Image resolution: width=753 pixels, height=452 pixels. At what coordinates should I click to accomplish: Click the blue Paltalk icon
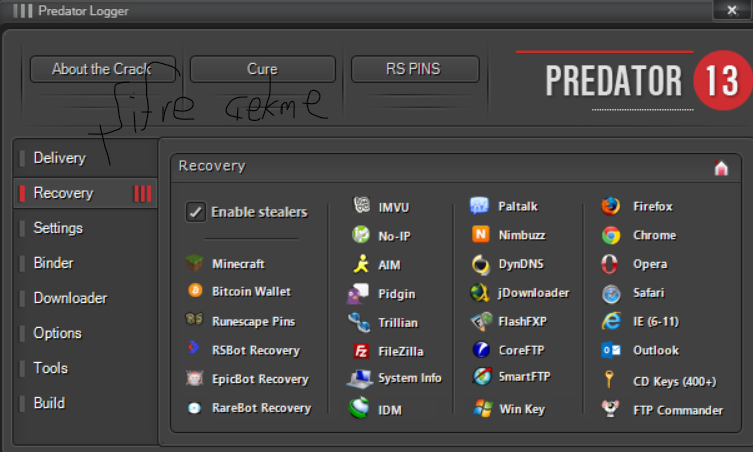(x=479, y=206)
